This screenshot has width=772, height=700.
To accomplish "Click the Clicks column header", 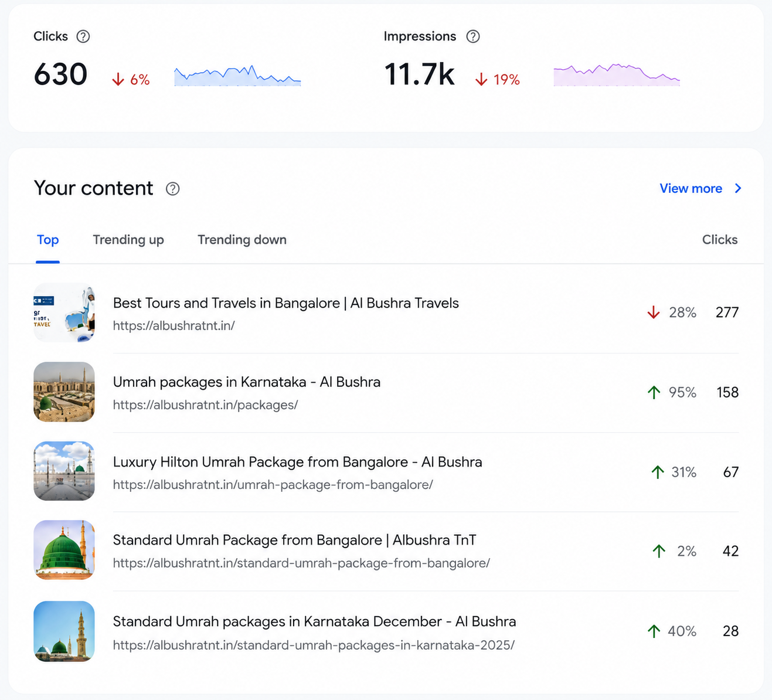I will tap(720, 240).
